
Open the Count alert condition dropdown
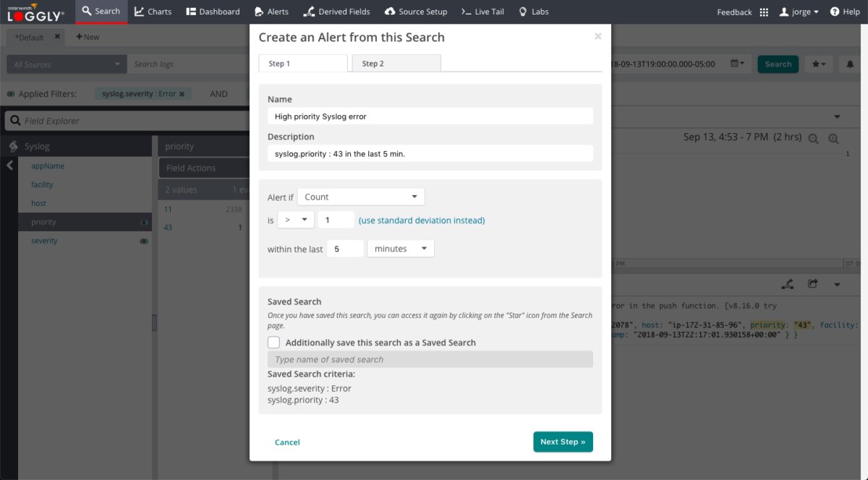(361, 196)
